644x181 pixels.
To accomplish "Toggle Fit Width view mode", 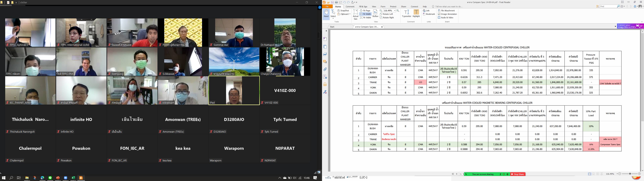I will 365,14.
